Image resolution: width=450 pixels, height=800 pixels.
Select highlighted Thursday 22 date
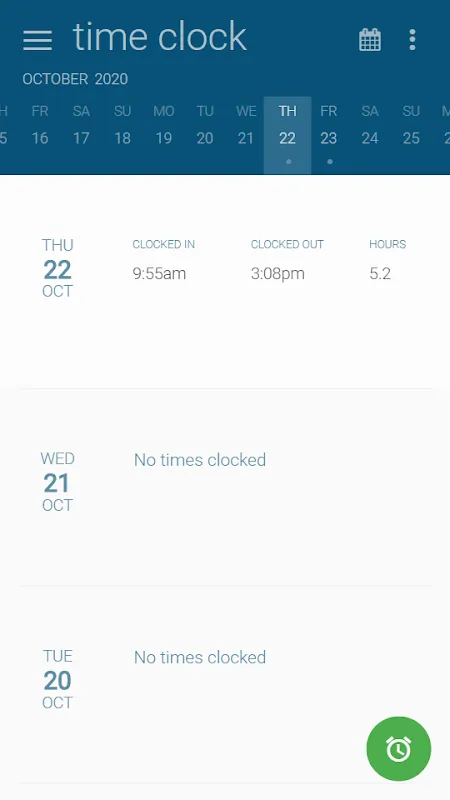288,135
